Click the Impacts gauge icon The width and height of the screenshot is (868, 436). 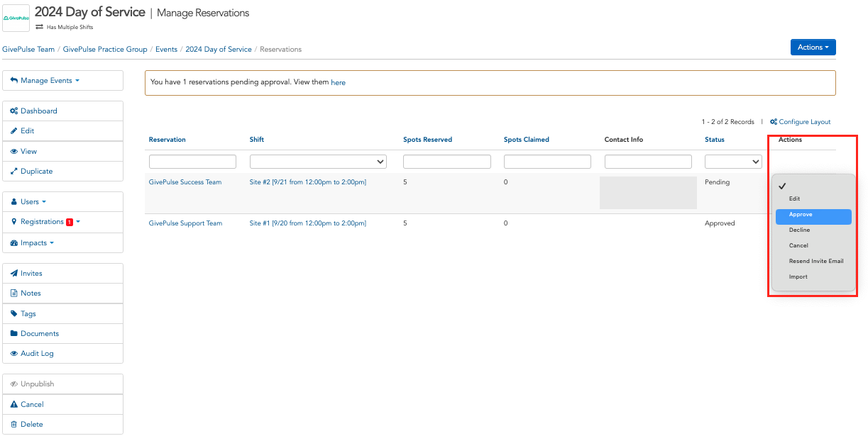pyautogui.click(x=14, y=243)
